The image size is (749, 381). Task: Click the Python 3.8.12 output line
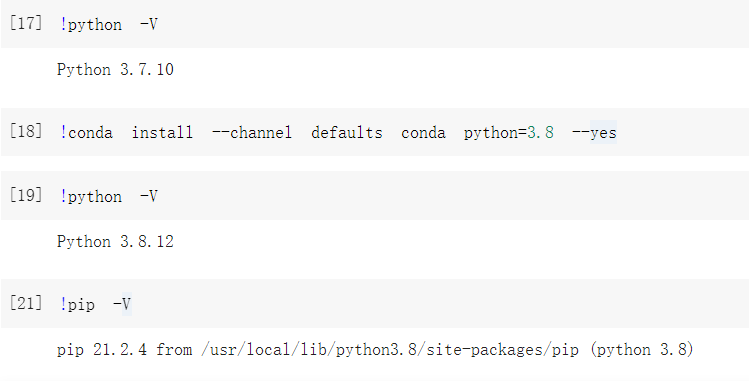coord(115,242)
